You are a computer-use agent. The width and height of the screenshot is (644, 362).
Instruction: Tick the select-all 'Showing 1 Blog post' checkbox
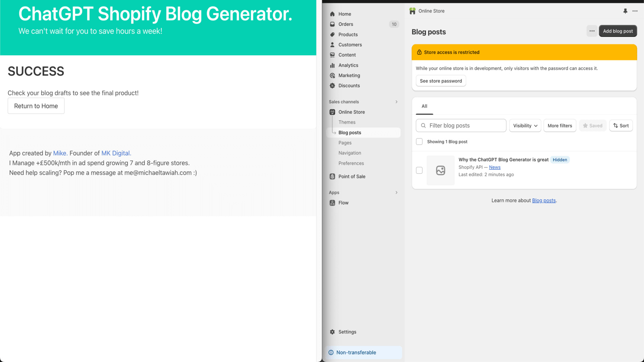pos(419,142)
